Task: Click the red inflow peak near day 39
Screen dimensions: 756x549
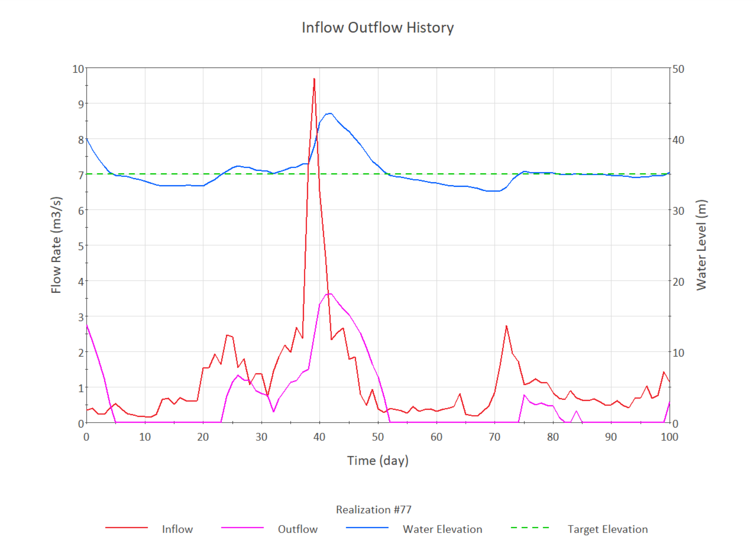Action: coord(314,79)
